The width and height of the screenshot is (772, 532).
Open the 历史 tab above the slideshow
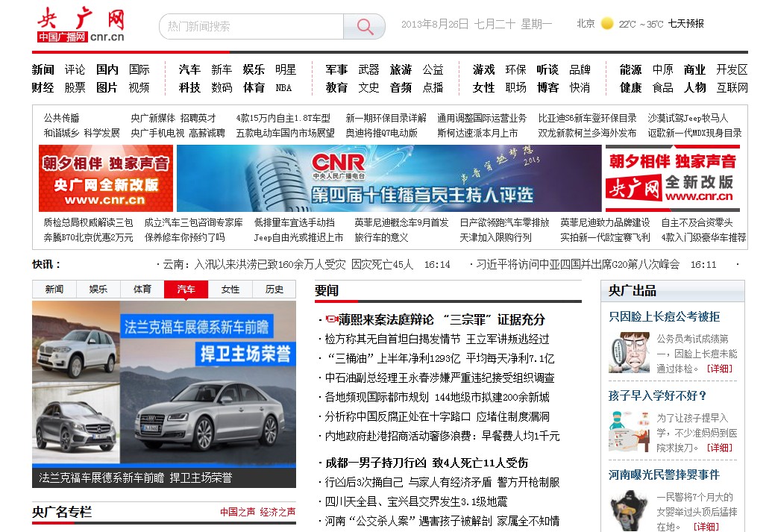click(x=274, y=290)
